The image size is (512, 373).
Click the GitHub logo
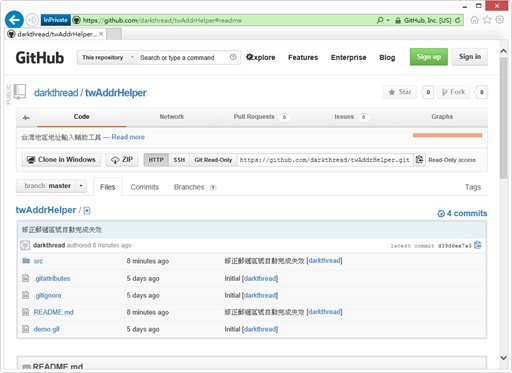coord(40,58)
